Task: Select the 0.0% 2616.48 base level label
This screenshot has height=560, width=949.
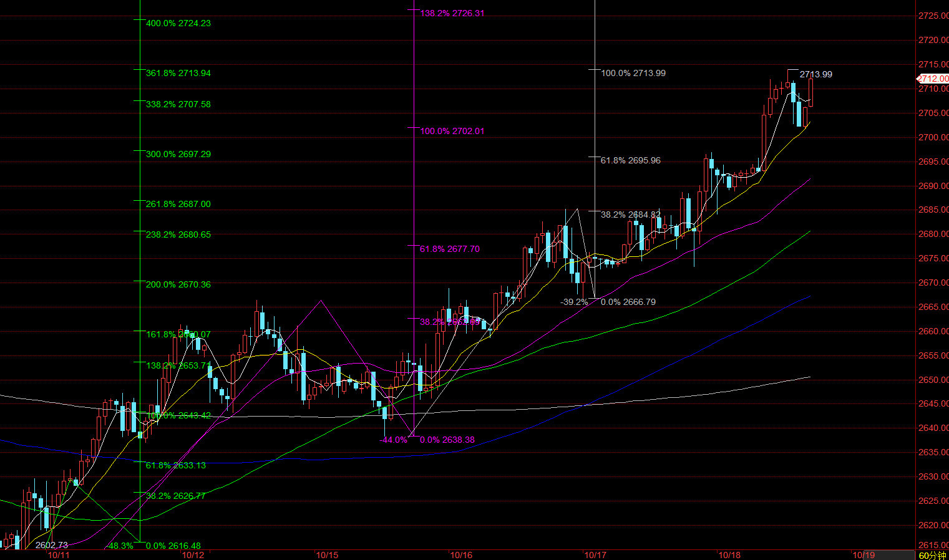Action: pyautogui.click(x=173, y=546)
